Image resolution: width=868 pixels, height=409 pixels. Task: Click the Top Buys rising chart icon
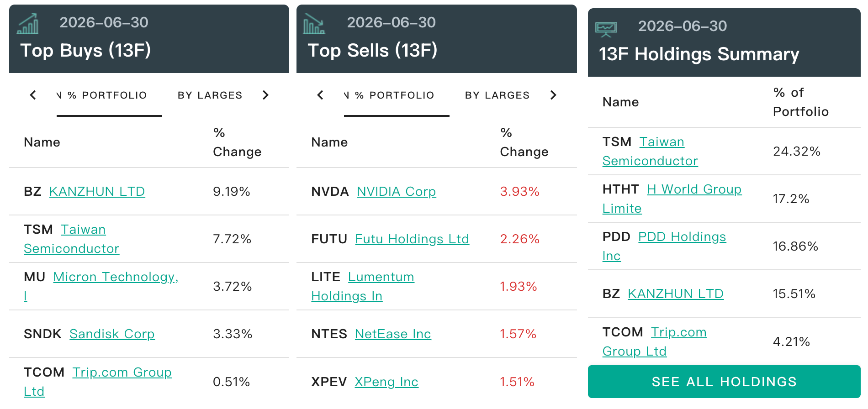click(x=28, y=23)
